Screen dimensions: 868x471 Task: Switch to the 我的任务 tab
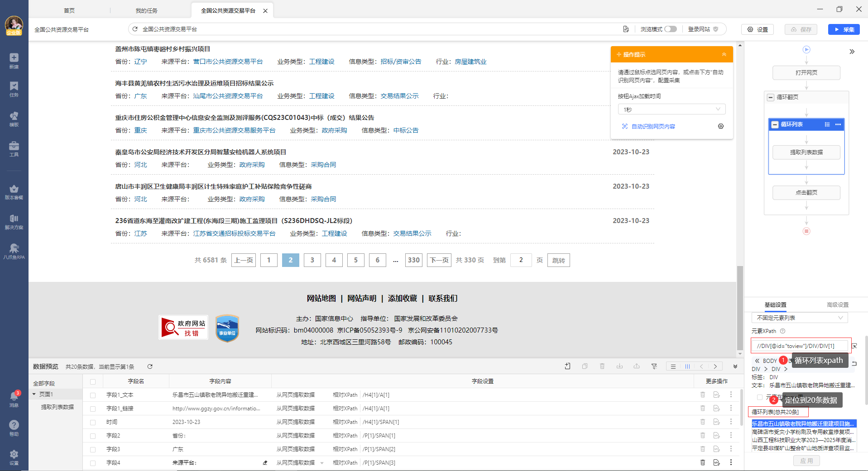[146, 10]
